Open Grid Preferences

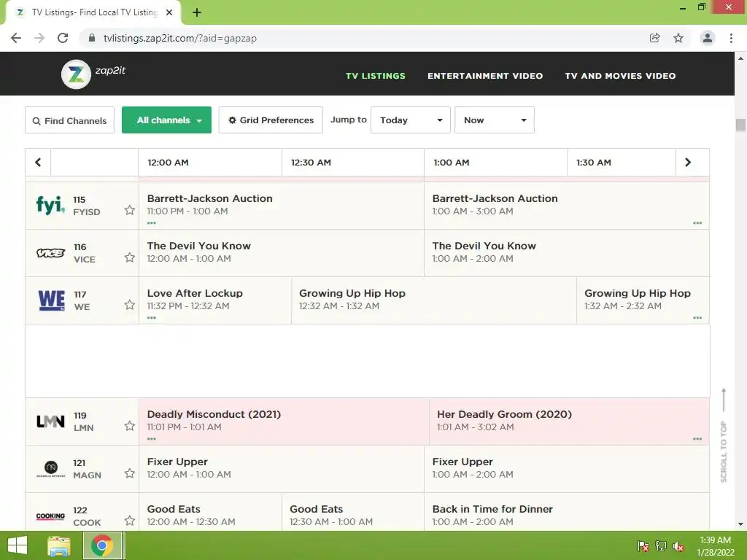click(x=271, y=120)
